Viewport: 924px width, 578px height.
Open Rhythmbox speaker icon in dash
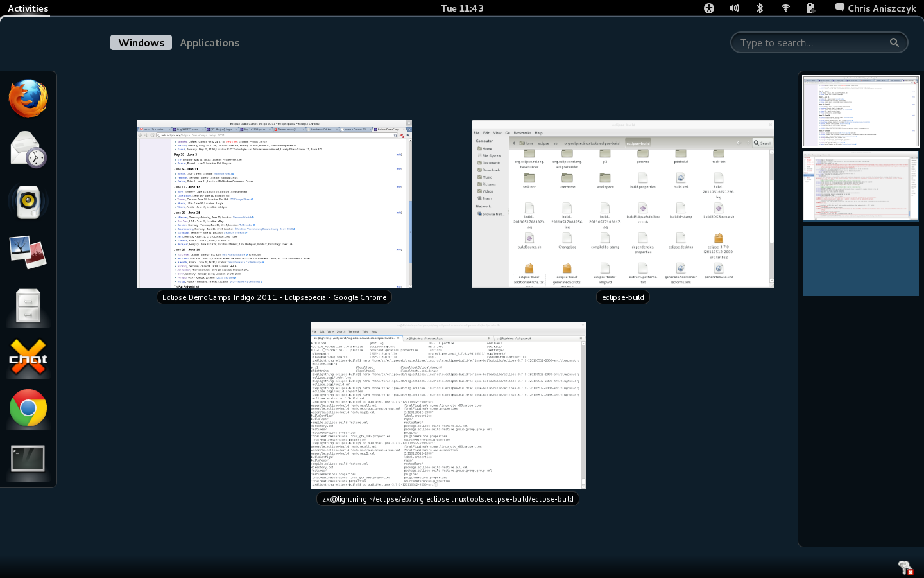28,202
